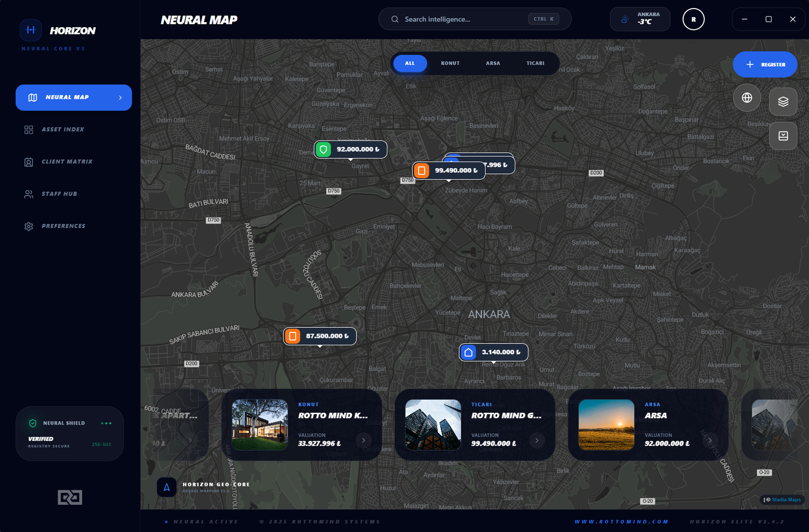Open Neural Map from the sidebar menu
Viewport: 809px width, 532px height.
click(x=66, y=97)
